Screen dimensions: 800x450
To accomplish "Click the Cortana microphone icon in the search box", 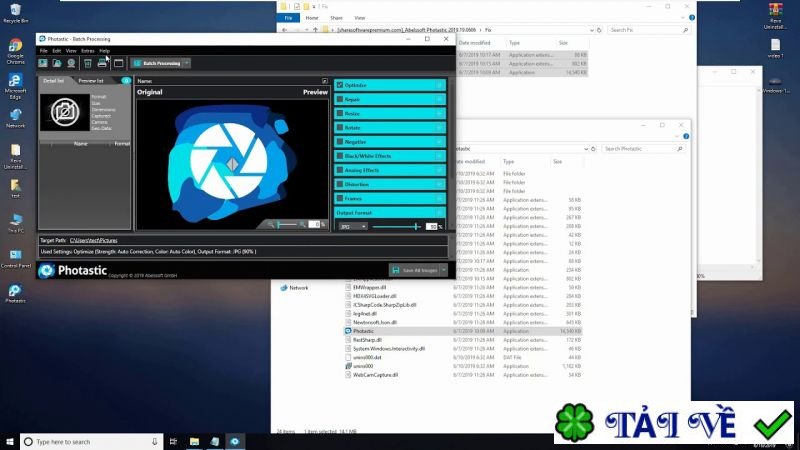I will 155,441.
